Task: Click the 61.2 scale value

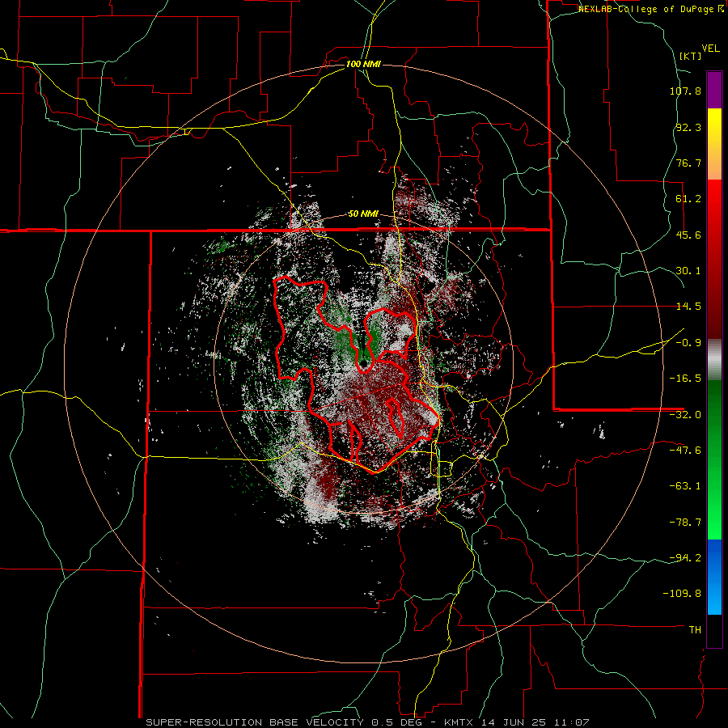Action: [x=688, y=199]
